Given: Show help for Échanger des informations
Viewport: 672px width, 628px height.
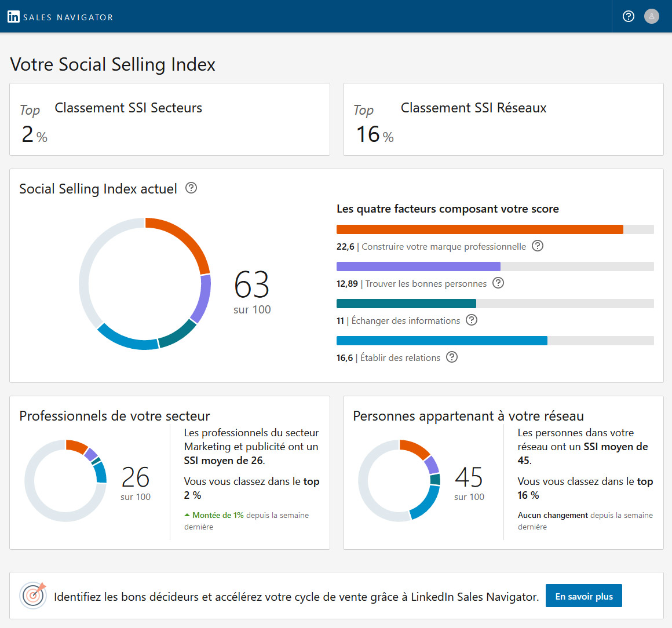Looking at the screenshot, I should coord(472,320).
